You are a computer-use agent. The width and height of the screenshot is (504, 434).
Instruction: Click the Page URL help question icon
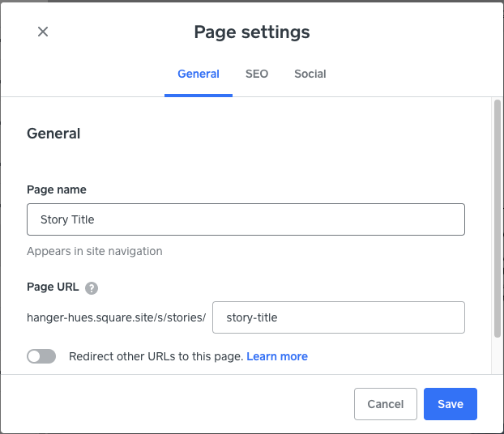tap(92, 287)
